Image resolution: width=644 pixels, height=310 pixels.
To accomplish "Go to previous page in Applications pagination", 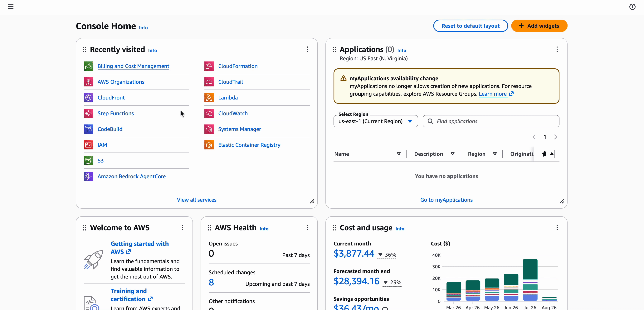I will [534, 137].
